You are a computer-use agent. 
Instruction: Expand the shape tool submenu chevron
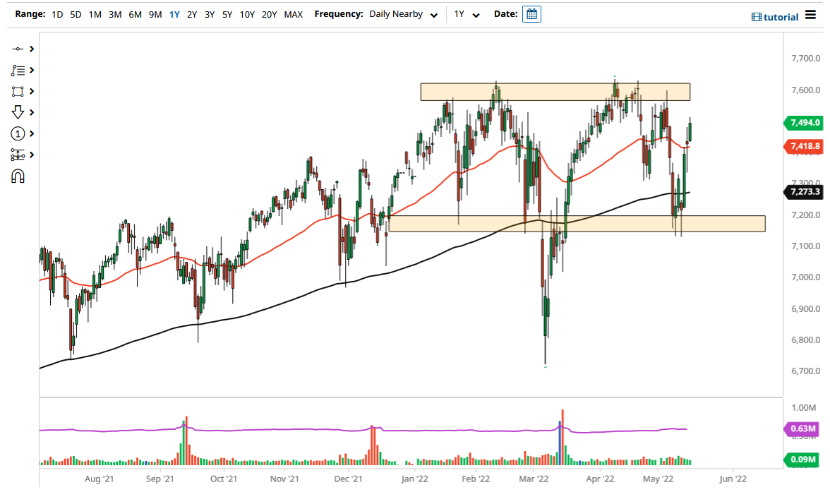[x=32, y=91]
